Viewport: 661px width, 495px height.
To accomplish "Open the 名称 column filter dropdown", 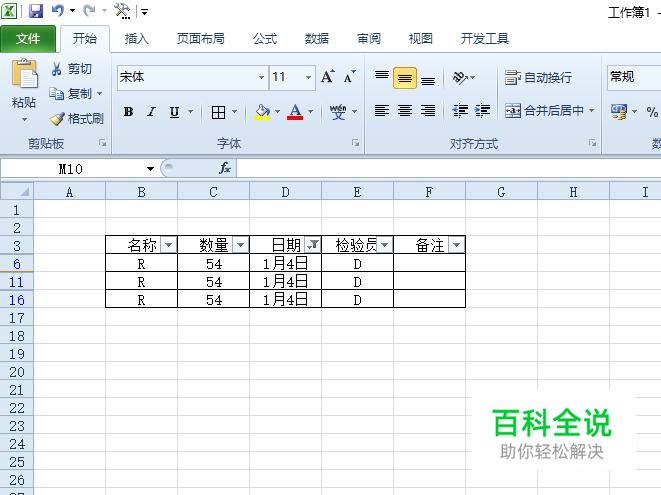I will (168, 245).
